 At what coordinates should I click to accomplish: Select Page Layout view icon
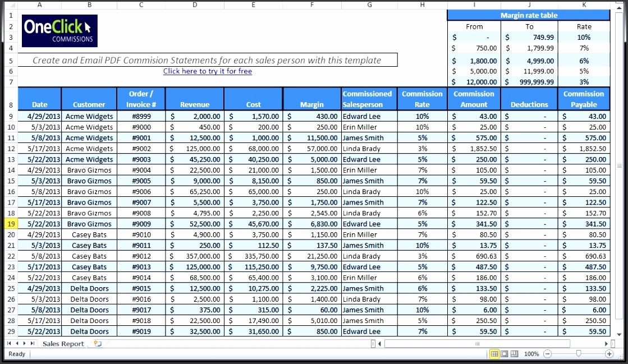505,354
